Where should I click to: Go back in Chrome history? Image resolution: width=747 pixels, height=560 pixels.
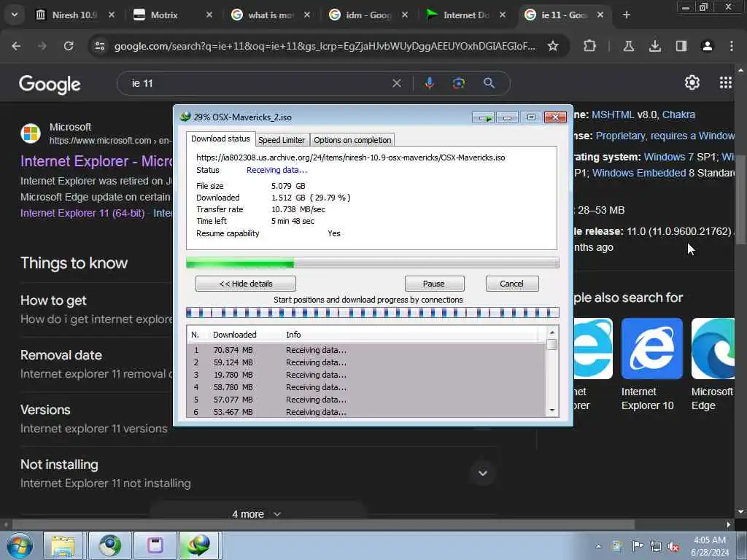(x=16, y=46)
